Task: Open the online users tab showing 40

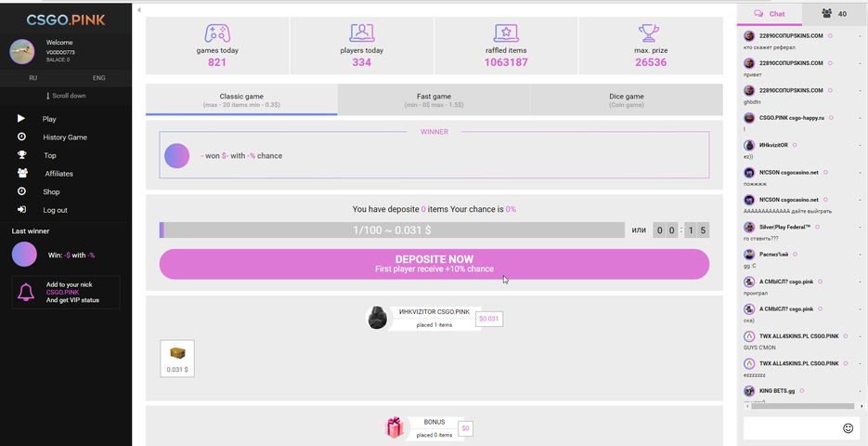Action: click(x=834, y=14)
